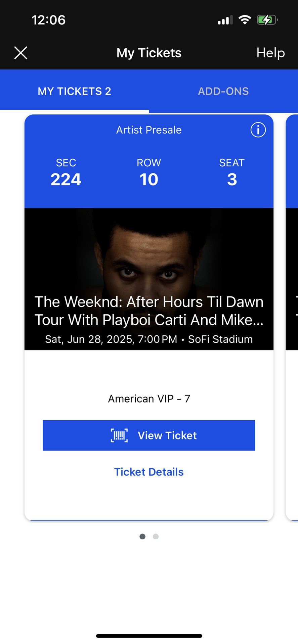This screenshot has height=644, width=298.
Task: Tap the cellular signal bars icon
Action: pyautogui.click(x=225, y=20)
